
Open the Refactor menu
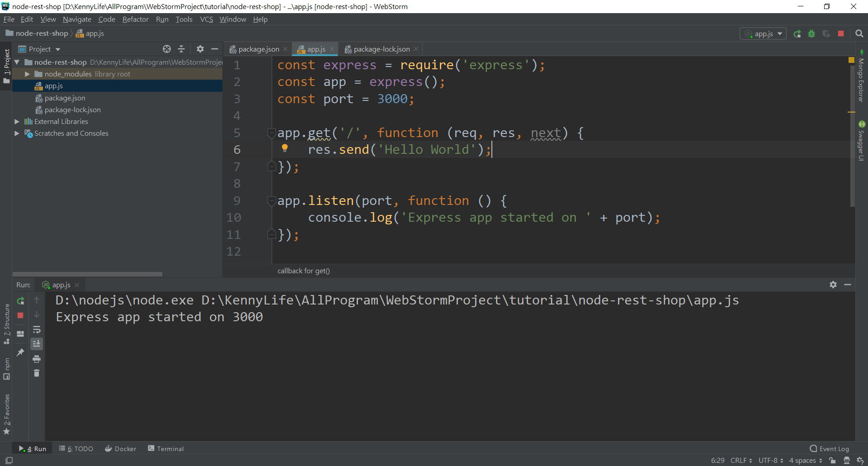coord(135,19)
